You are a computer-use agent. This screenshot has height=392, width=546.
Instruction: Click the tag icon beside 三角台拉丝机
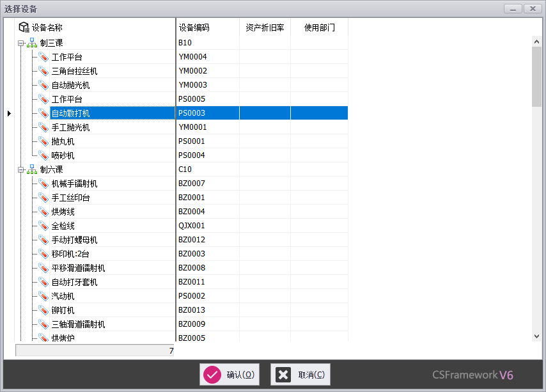[x=43, y=71]
